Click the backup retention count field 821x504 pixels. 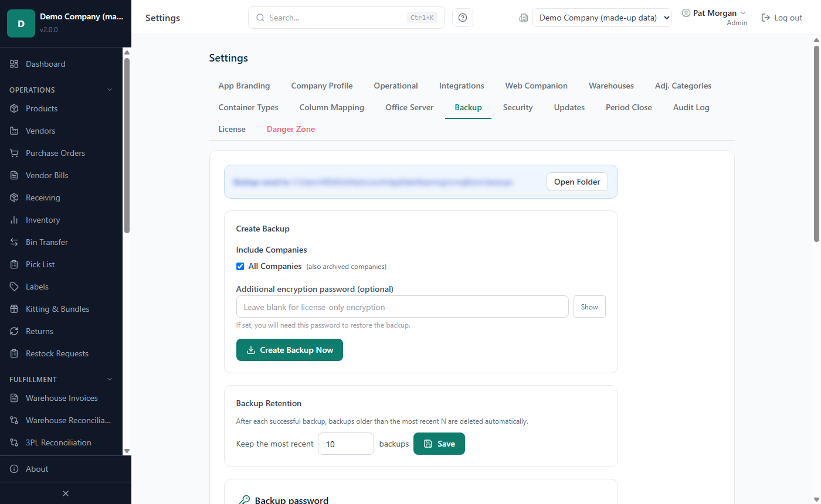point(346,444)
